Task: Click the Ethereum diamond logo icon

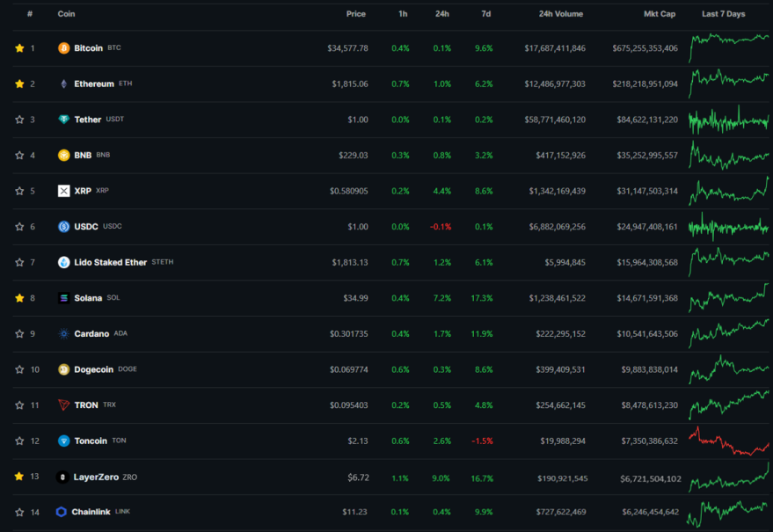Action: [x=63, y=84]
